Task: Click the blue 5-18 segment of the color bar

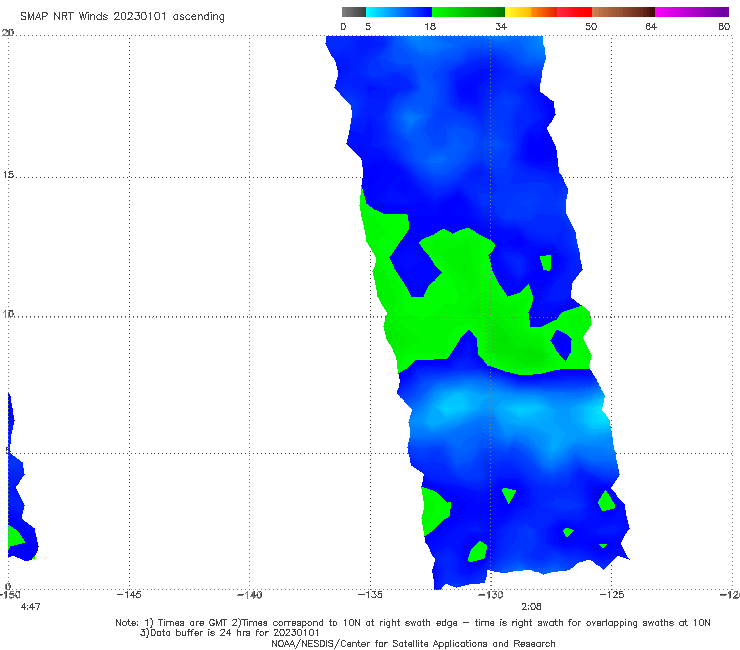Action: click(x=399, y=12)
